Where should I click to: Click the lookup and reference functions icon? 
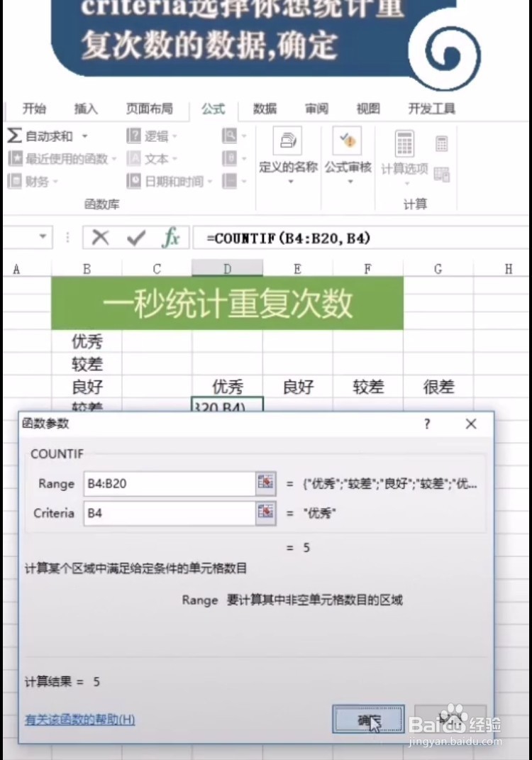point(230,136)
